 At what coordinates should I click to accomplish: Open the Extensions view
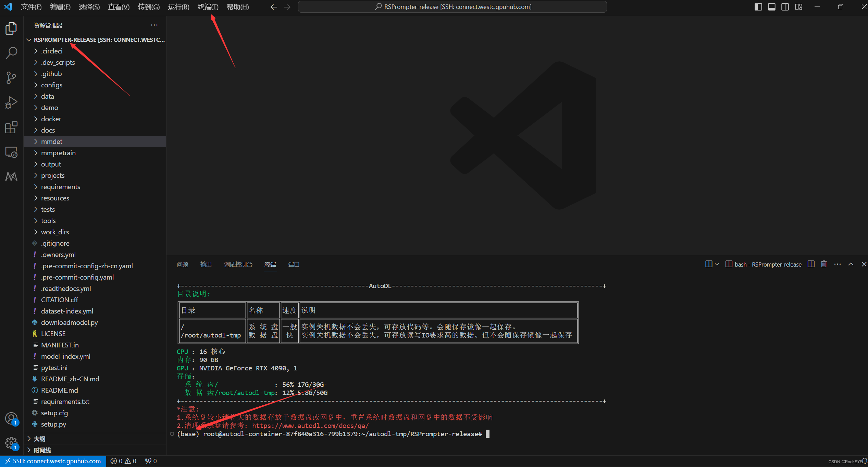click(x=11, y=127)
